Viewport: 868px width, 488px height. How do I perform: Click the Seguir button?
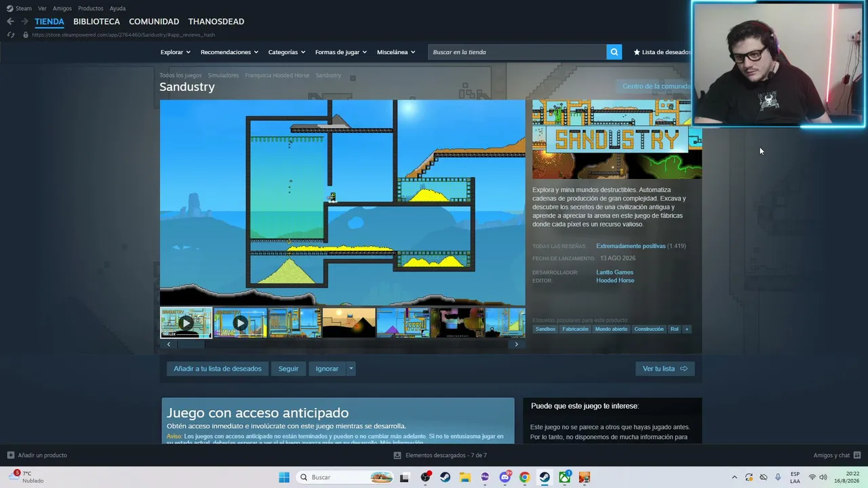pos(288,369)
